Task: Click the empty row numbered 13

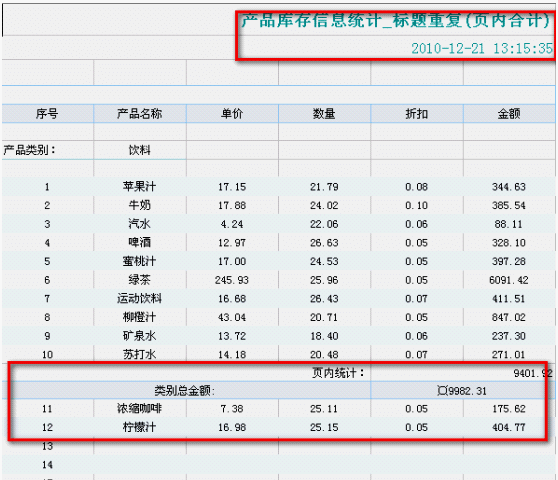Action: click(278, 446)
